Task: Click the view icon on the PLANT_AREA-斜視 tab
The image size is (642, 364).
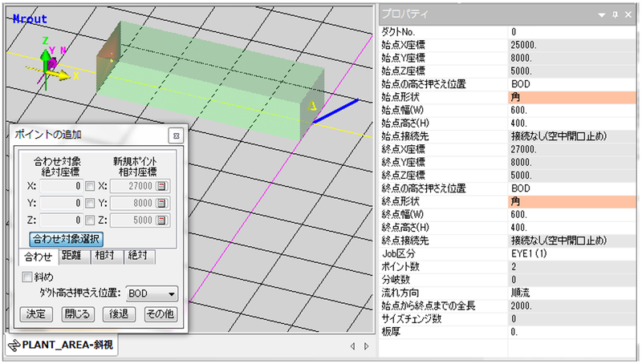Action: (14, 346)
